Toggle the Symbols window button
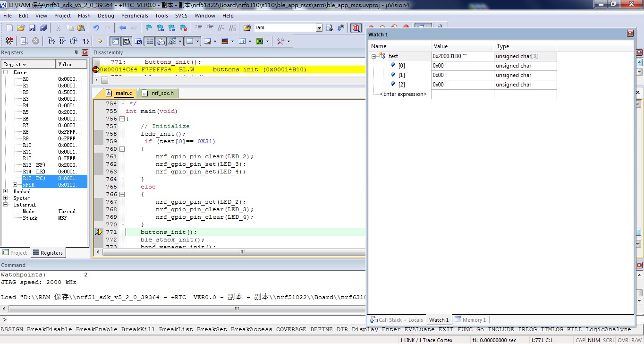 [x=138, y=41]
